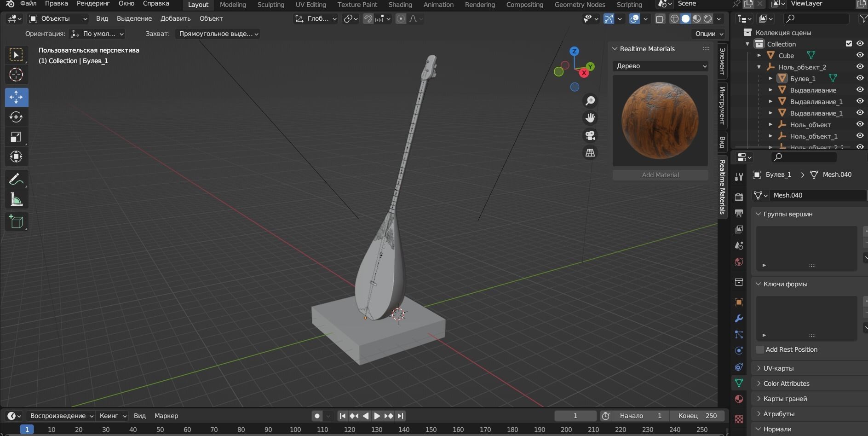Viewport: 868px width, 436px height.
Task: Toggle X-ray mode button
Action: coord(660,18)
